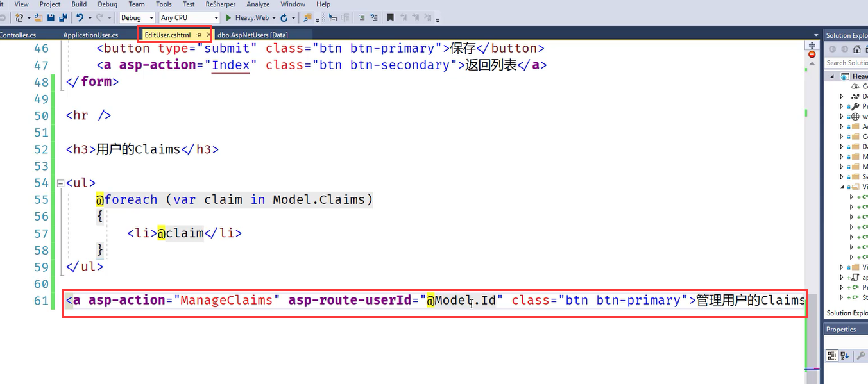Image resolution: width=868 pixels, height=384 pixels.
Task: Open the Tools menu
Action: click(x=164, y=4)
